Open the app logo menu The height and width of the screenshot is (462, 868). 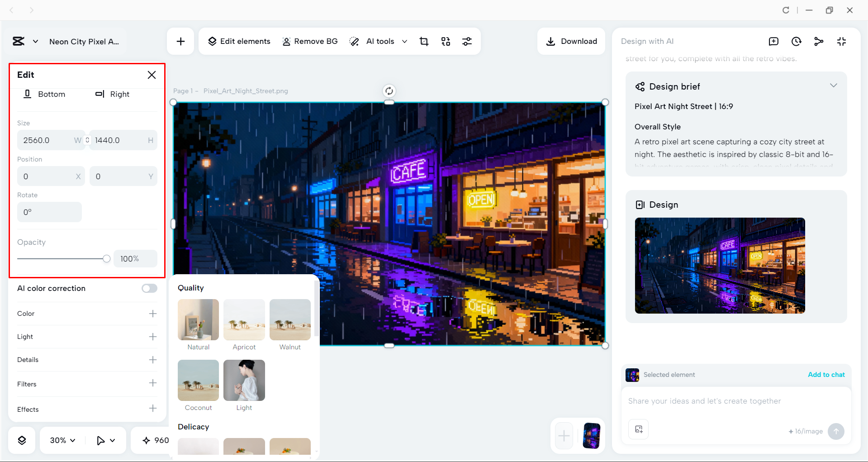coord(19,41)
